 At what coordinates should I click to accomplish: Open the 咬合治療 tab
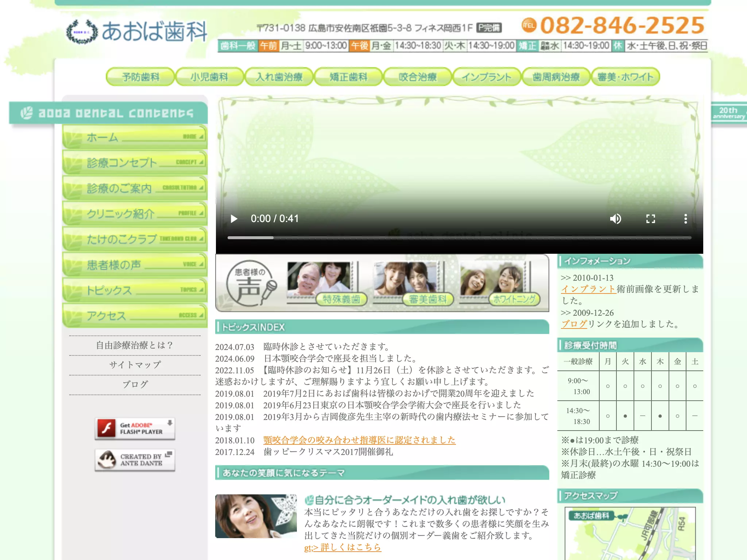coord(418,77)
